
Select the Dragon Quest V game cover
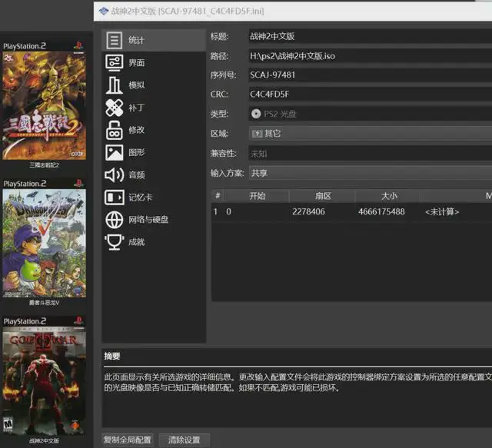pyautogui.click(x=44, y=243)
